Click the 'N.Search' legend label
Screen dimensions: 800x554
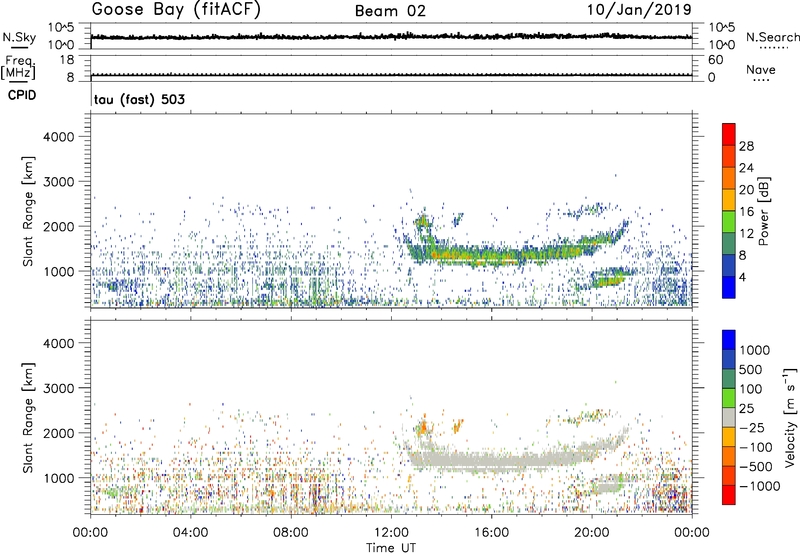(x=772, y=37)
